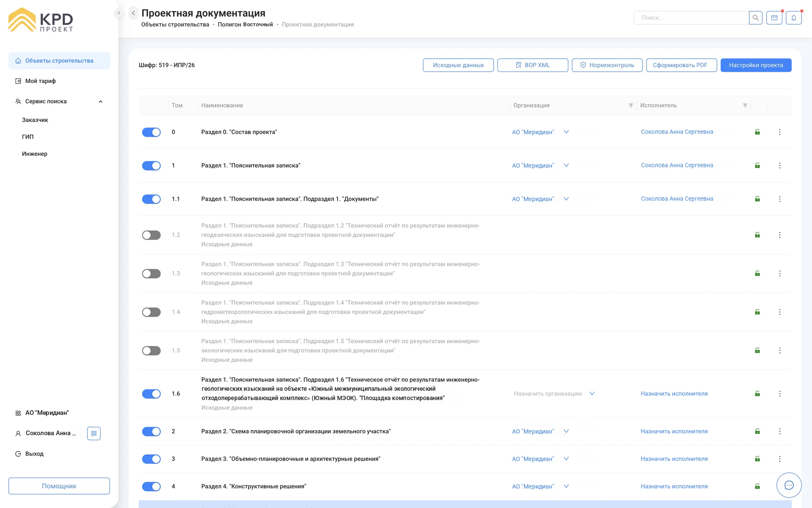Collapse the Сервис поиска menu
Viewport: 812px width, 508px height.
101,102
